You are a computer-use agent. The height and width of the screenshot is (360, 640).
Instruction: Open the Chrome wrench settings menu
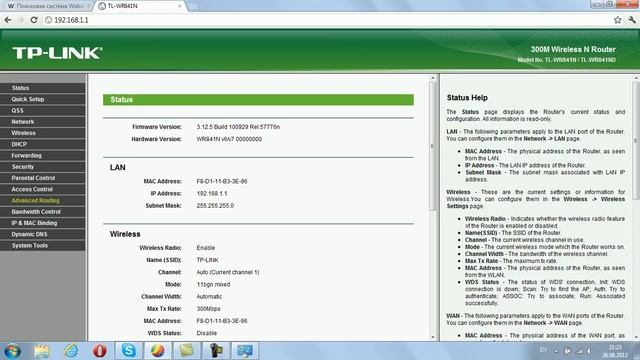[632, 20]
